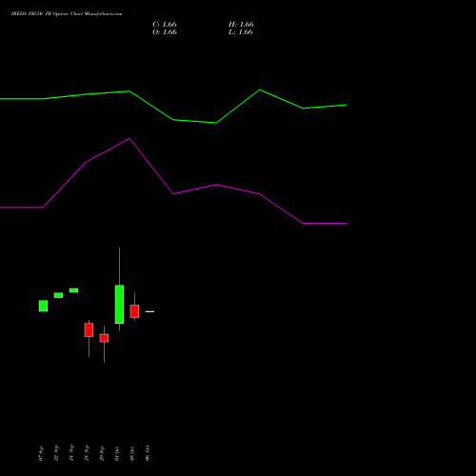Click the red candlestick above 29 Sep

coord(104,338)
